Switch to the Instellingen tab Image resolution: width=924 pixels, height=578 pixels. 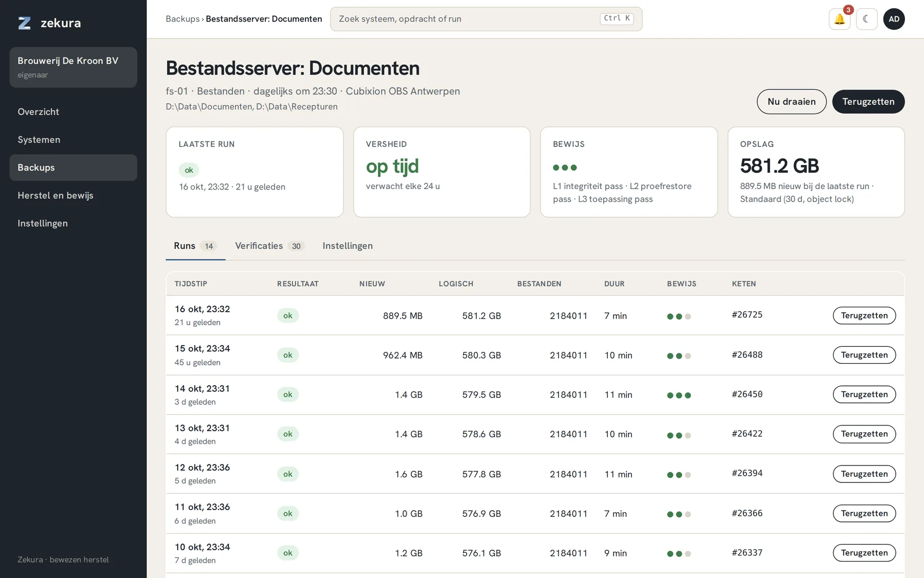tap(348, 246)
